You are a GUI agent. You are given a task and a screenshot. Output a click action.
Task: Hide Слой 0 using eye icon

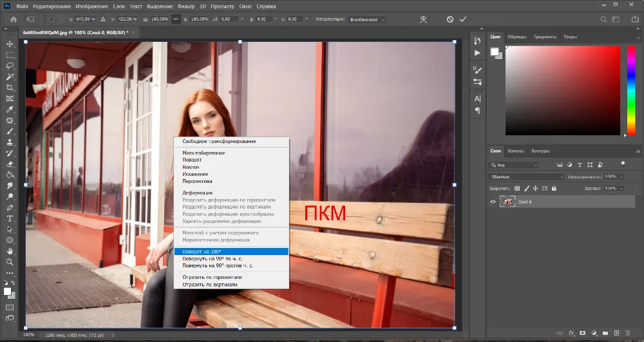(493, 202)
